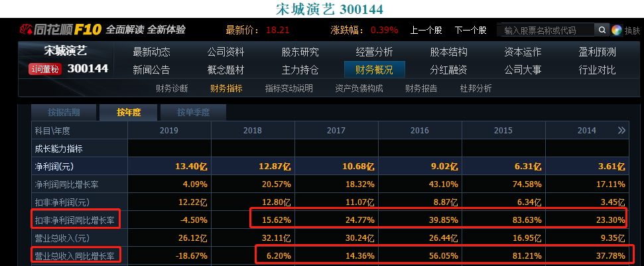Switch to 指标变动说明 sub-tab
This screenshot has width=644, height=266.
point(289,88)
